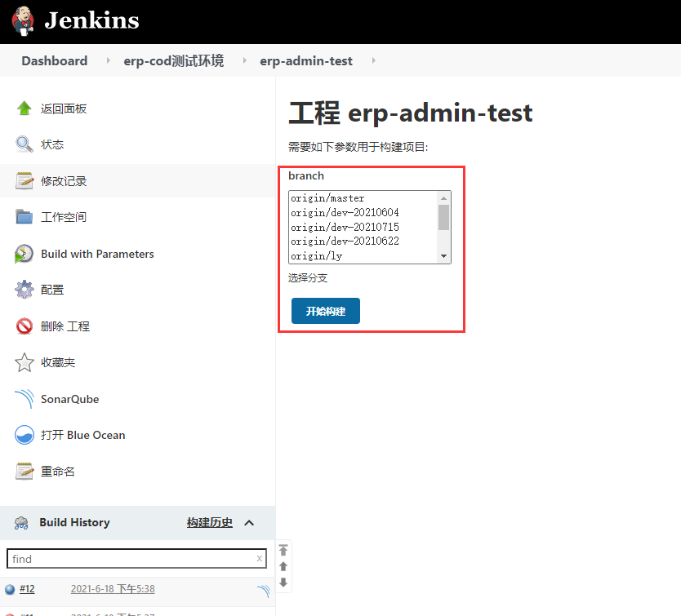Select origin/ly branch option
The width and height of the screenshot is (681, 616).
pyautogui.click(x=317, y=256)
